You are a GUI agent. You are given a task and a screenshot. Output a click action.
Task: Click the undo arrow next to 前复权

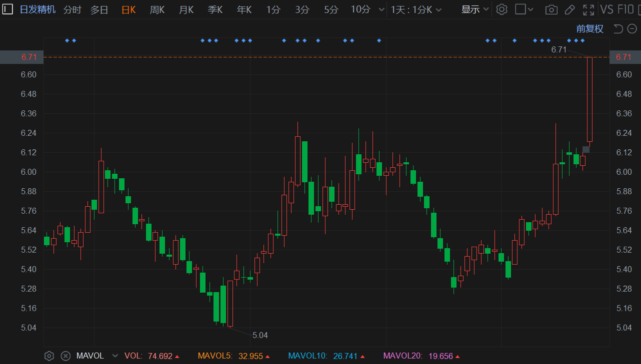pos(618,29)
